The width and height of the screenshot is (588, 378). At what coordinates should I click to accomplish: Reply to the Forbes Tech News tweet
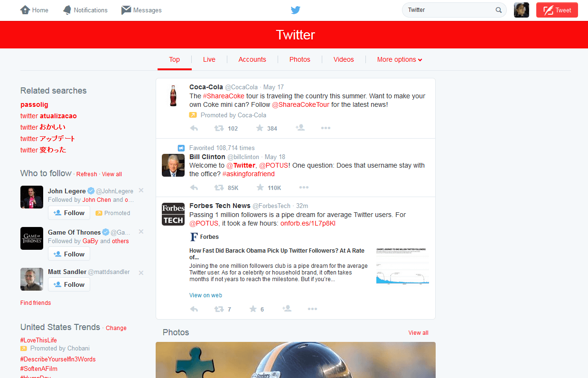pyautogui.click(x=194, y=309)
